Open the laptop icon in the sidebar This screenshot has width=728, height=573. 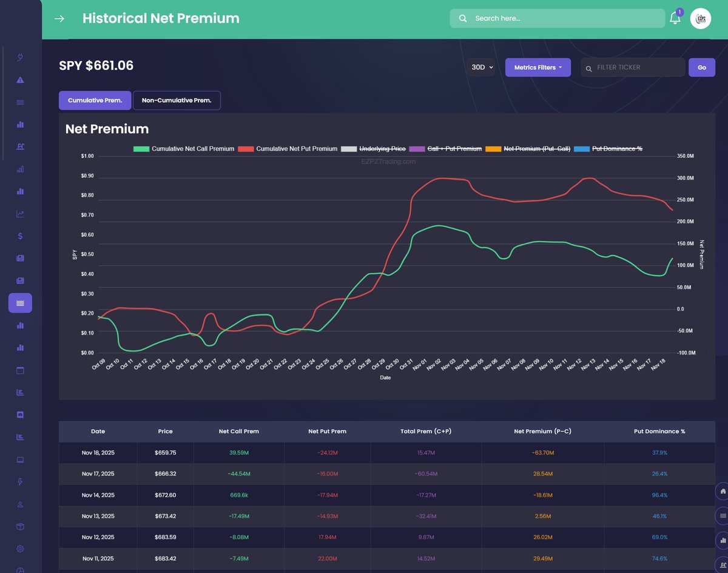[x=20, y=459]
